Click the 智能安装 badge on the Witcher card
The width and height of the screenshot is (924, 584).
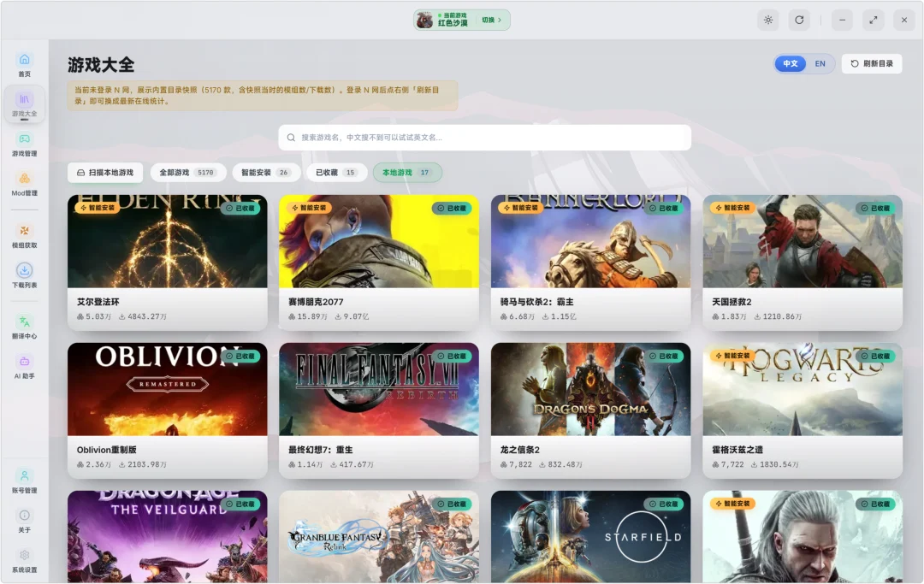pyautogui.click(x=732, y=504)
